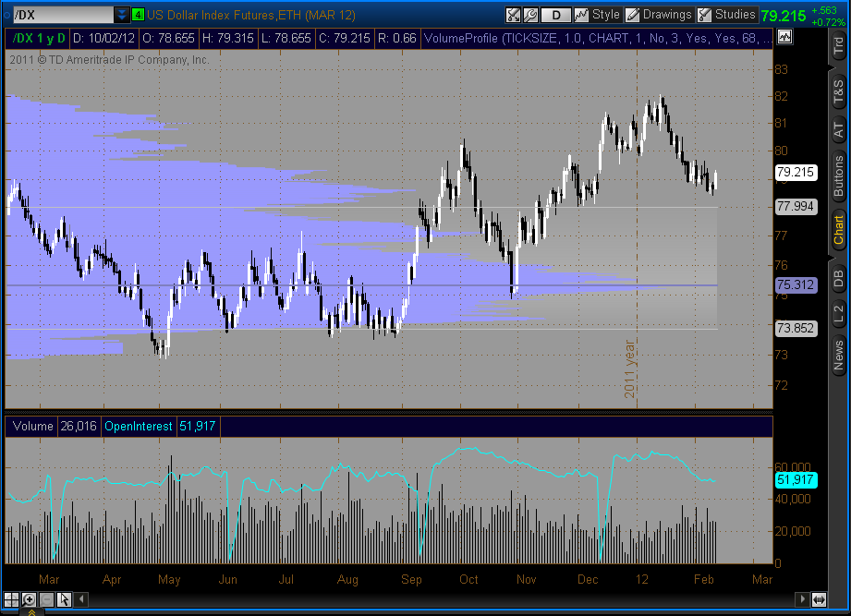The height and width of the screenshot is (616, 851).
Task: Click the share chart icon in top toolbar
Action: click(x=514, y=15)
